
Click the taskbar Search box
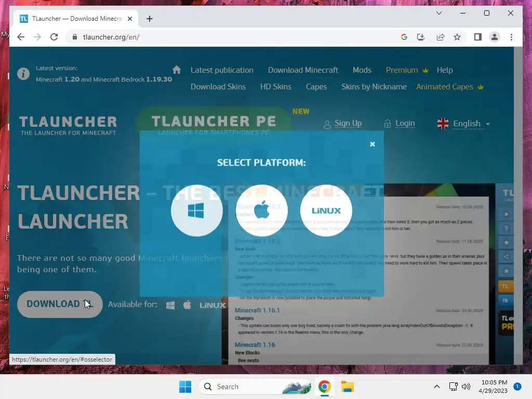tap(255, 387)
